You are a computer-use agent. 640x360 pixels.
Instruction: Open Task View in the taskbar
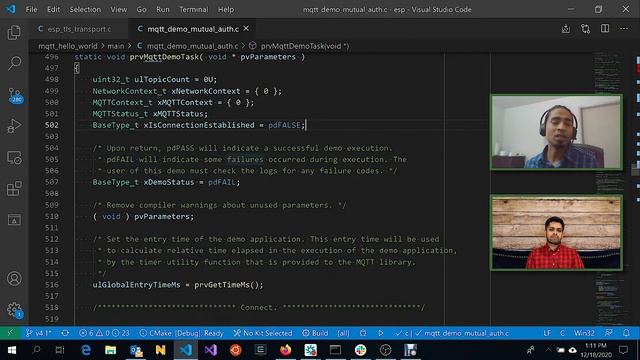coord(60,350)
